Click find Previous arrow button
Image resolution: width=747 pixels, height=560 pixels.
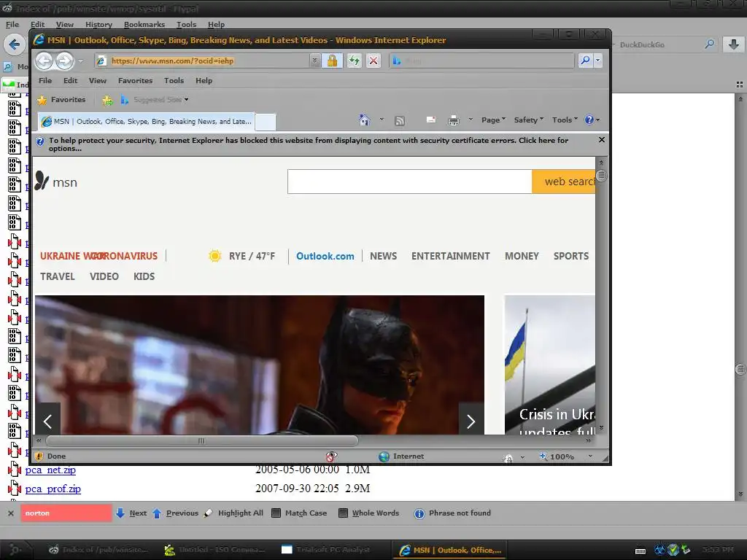[x=175, y=513]
